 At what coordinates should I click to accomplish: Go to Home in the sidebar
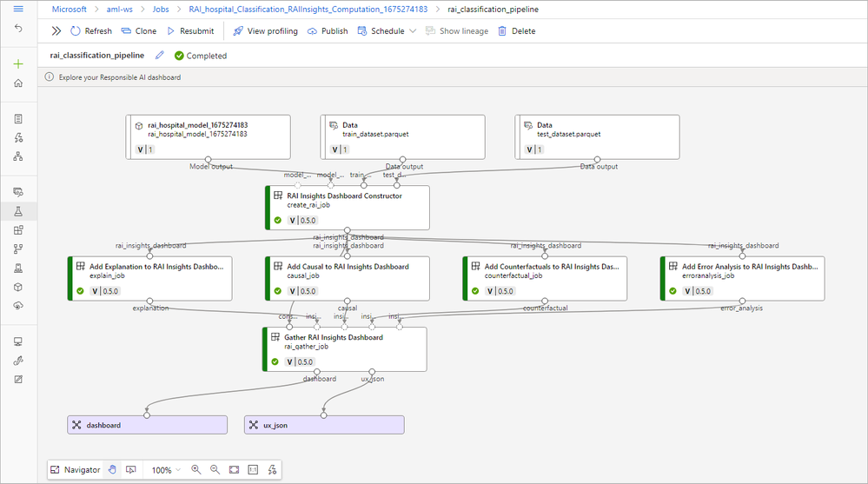[x=18, y=83]
